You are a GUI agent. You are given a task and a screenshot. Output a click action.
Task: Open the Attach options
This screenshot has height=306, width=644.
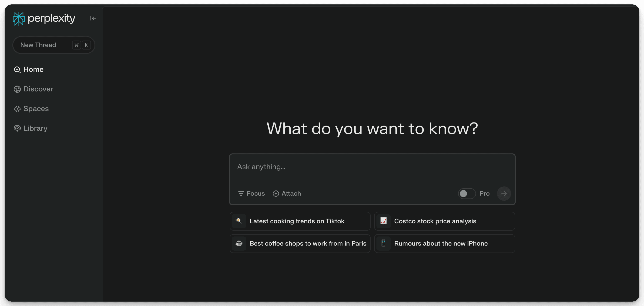point(286,193)
